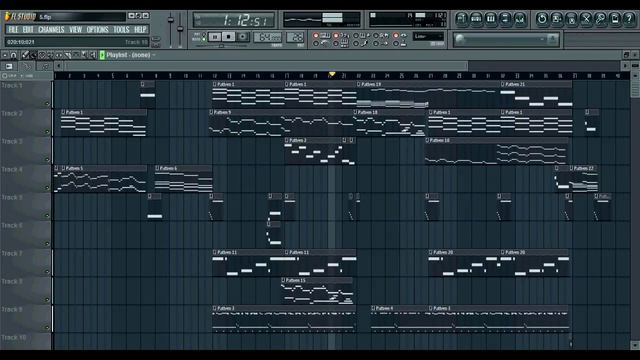
Task: Toggle Track 8 mute switch
Action: tap(47, 300)
